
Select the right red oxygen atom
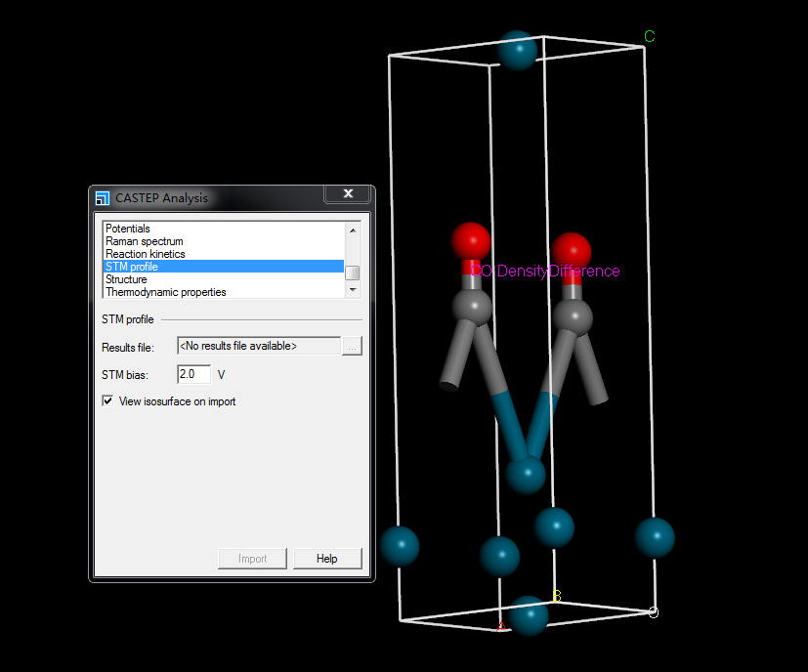(572, 251)
